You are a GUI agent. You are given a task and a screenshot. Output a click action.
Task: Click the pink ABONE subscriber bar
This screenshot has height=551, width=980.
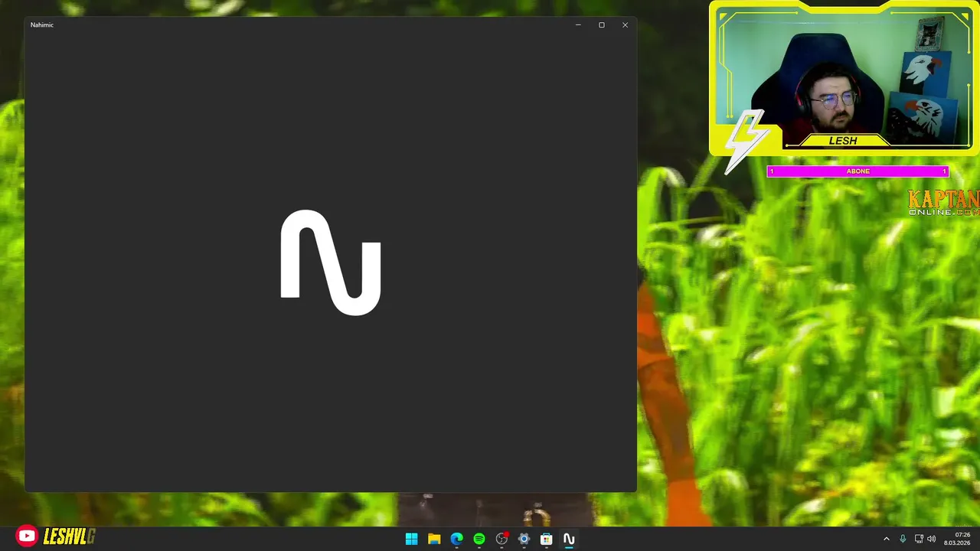pyautogui.click(x=857, y=171)
